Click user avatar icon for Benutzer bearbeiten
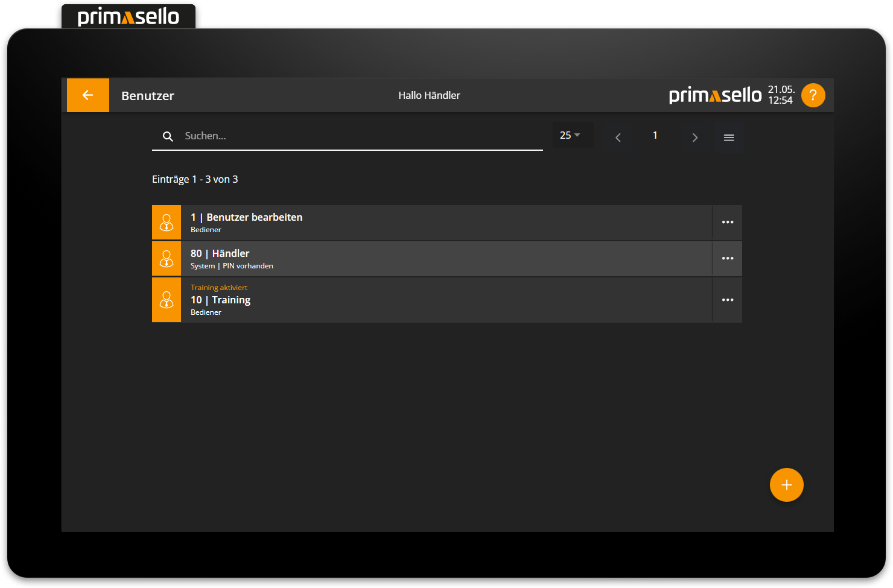This screenshot has height=588, width=893. [167, 223]
